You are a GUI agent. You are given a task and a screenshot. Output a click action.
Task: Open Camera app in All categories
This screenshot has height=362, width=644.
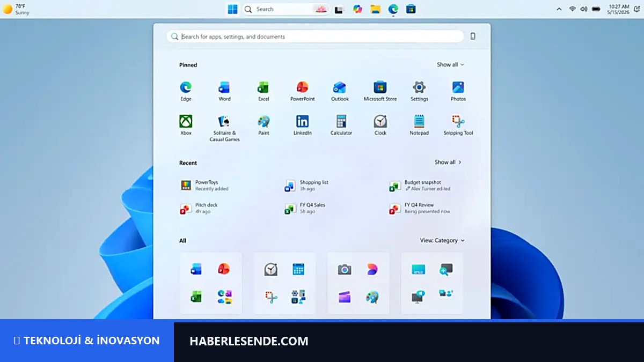(345, 269)
